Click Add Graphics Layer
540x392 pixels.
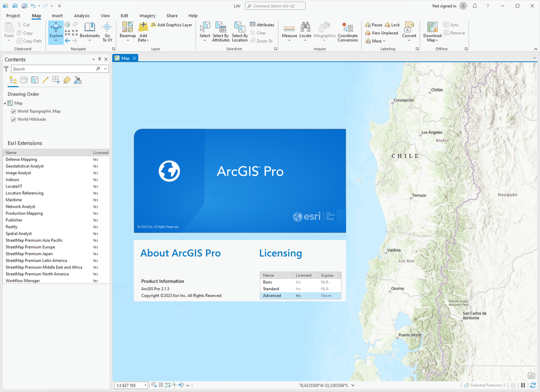pos(172,25)
